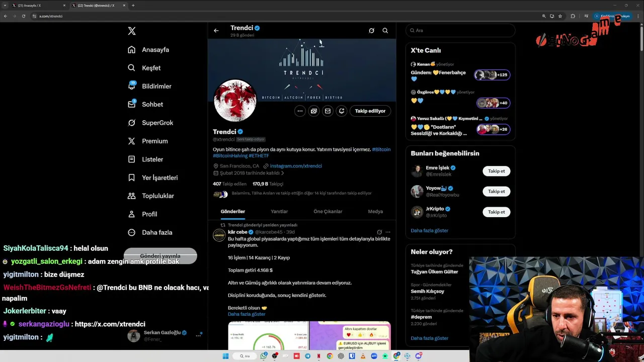Viewport: 644px width, 362px height.
Task: Reload page in browser toolbar
Action: pyautogui.click(x=24, y=16)
